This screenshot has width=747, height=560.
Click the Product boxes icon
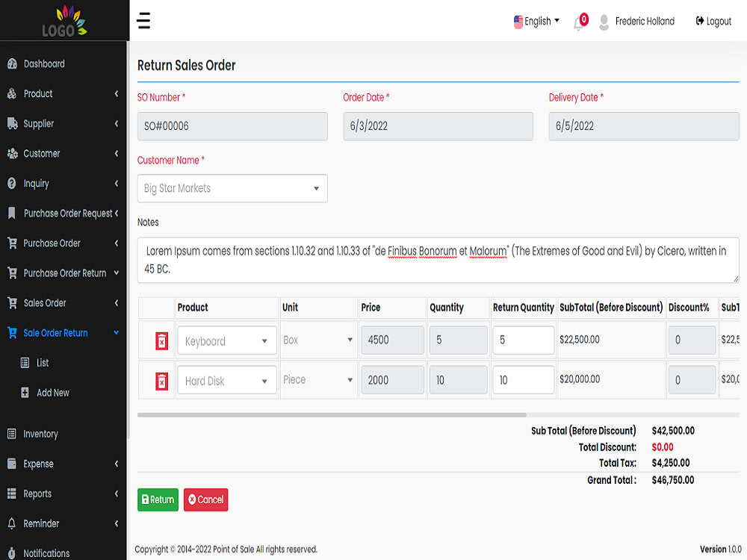(x=13, y=94)
